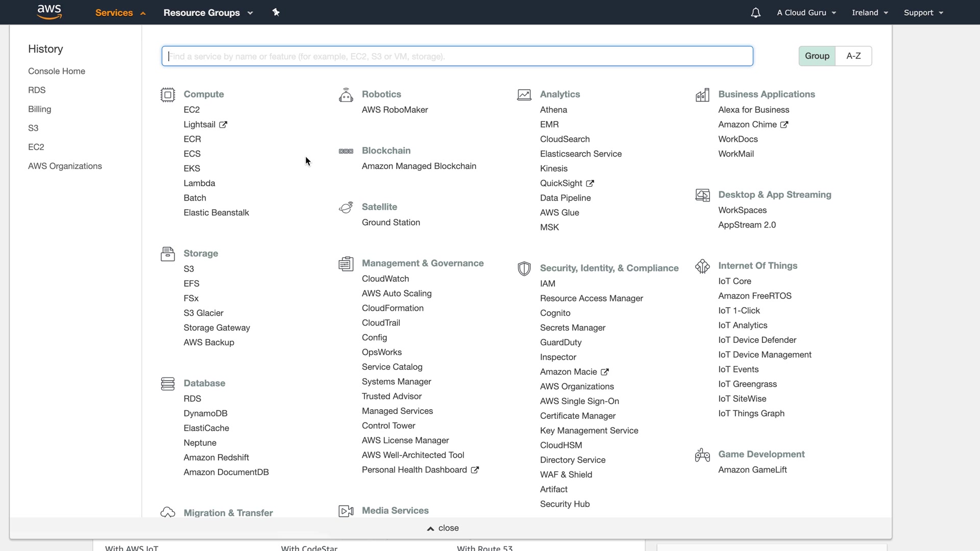Screen dimensions: 980x551
Task: Switch services view to A-Z
Action: click(853, 56)
